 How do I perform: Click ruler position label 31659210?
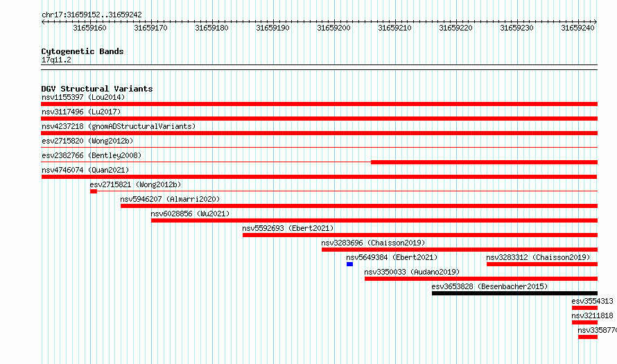[394, 28]
